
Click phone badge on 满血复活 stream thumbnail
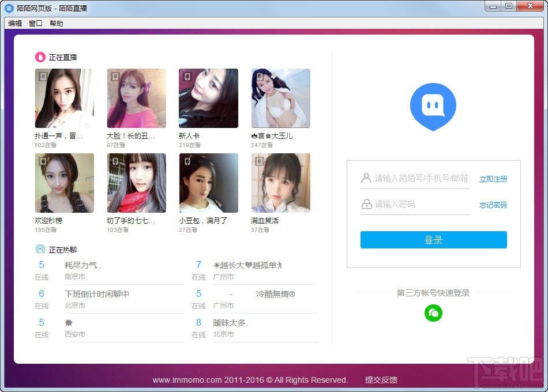pyautogui.click(x=260, y=161)
